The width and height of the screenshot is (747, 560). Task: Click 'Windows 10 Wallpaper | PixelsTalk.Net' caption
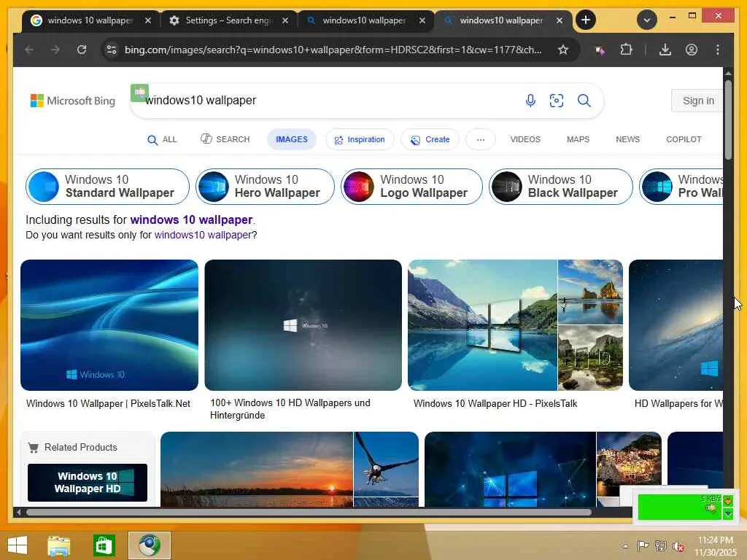click(108, 404)
